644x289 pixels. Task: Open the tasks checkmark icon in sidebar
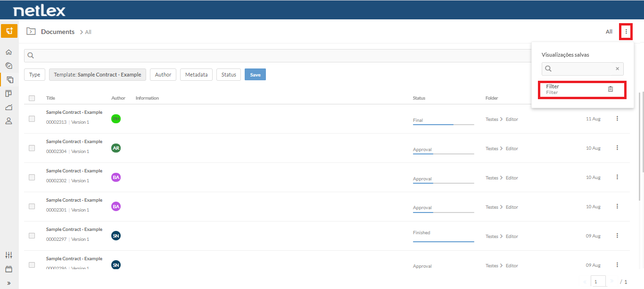click(x=8, y=66)
